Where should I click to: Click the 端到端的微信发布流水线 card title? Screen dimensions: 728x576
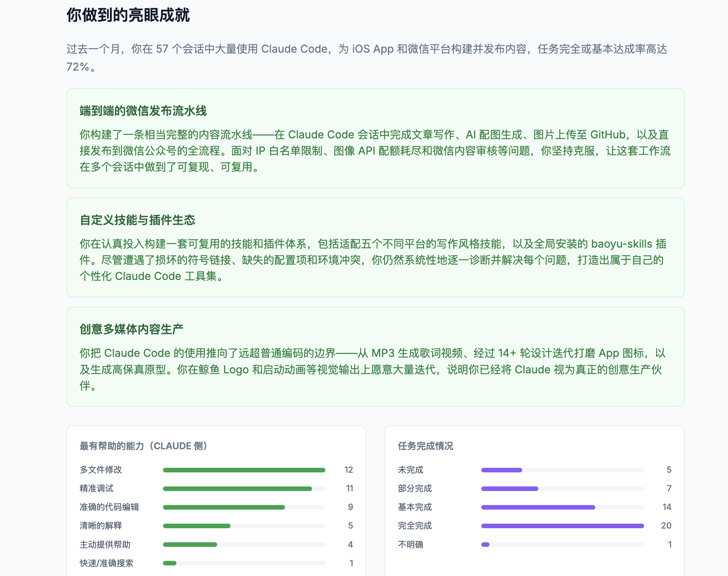coord(143,111)
